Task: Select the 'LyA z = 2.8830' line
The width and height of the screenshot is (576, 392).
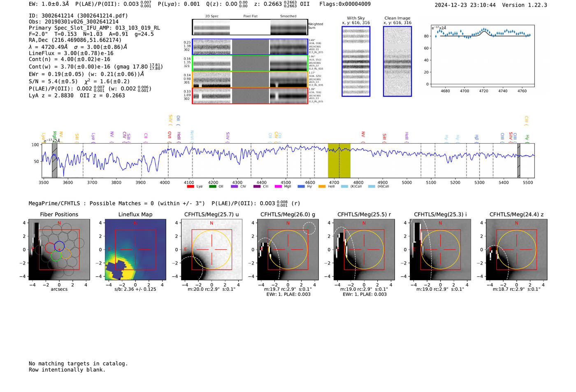Action: (x=51, y=95)
